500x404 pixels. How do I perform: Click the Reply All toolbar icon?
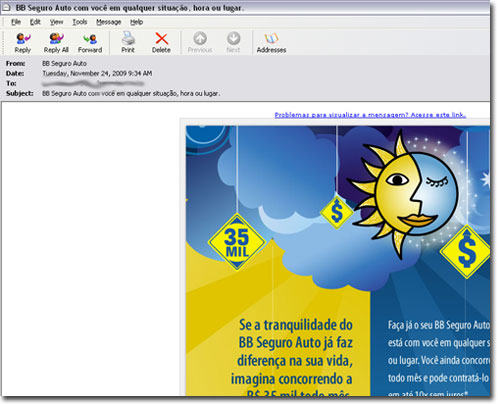click(x=56, y=43)
